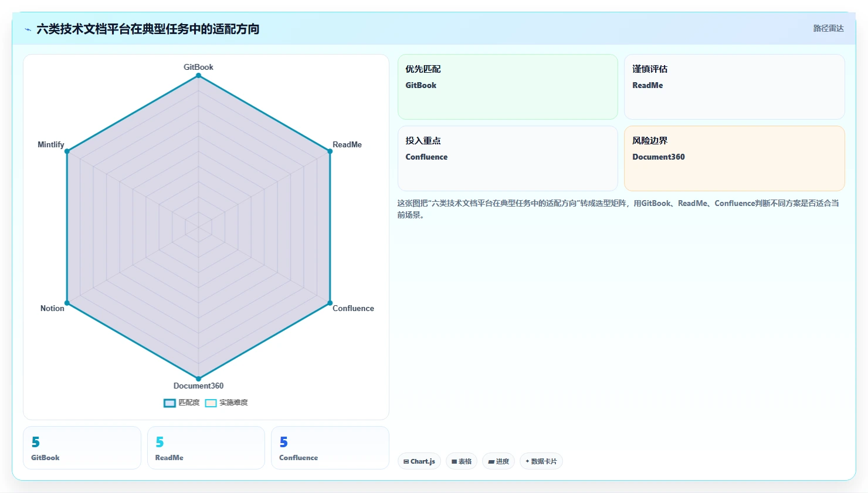Click the lightning icon beside the title
Viewport: 868px width, 493px height.
pyautogui.click(x=28, y=29)
